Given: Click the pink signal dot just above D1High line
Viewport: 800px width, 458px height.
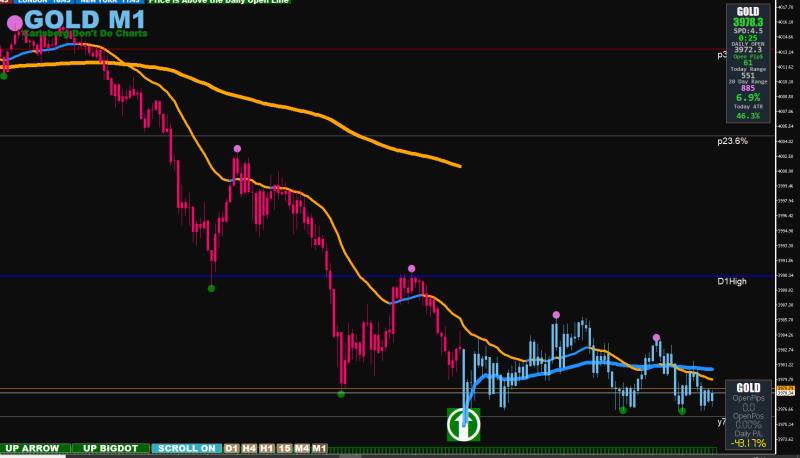Looking at the screenshot, I should coord(412,269).
